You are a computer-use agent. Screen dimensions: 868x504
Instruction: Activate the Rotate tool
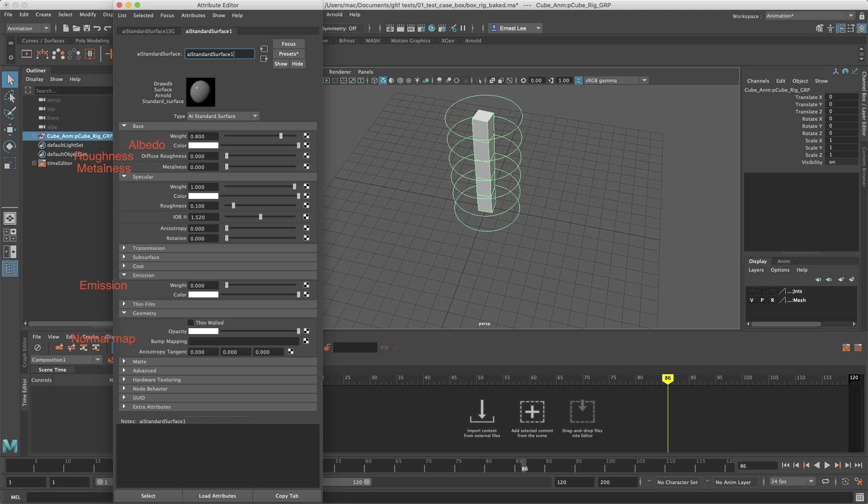tap(10, 146)
